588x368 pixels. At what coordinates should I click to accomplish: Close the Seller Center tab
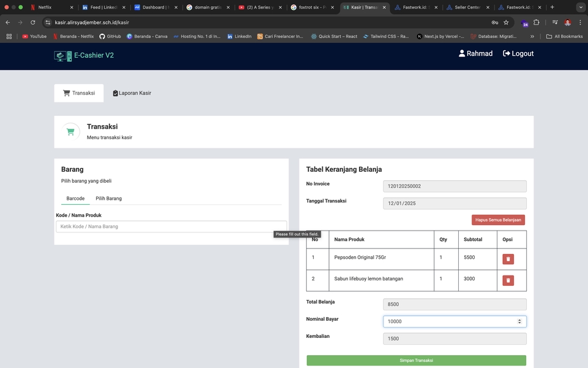point(488,7)
